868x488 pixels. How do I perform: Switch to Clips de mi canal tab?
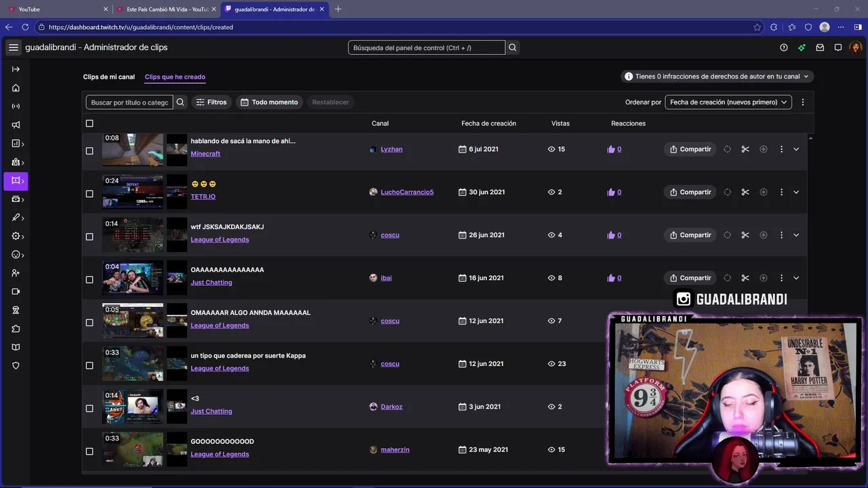point(109,77)
